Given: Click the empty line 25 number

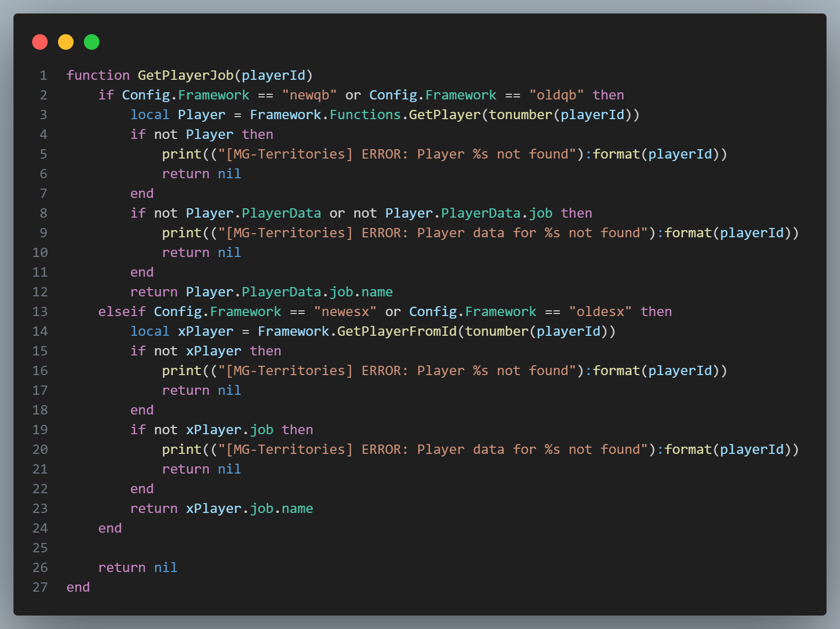Looking at the screenshot, I should click(40, 548).
